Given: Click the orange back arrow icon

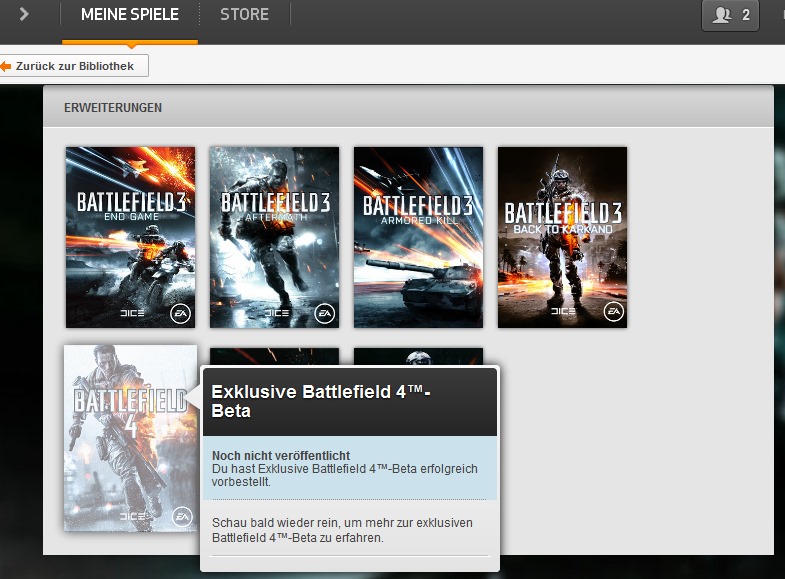Looking at the screenshot, I should [x=5, y=66].
